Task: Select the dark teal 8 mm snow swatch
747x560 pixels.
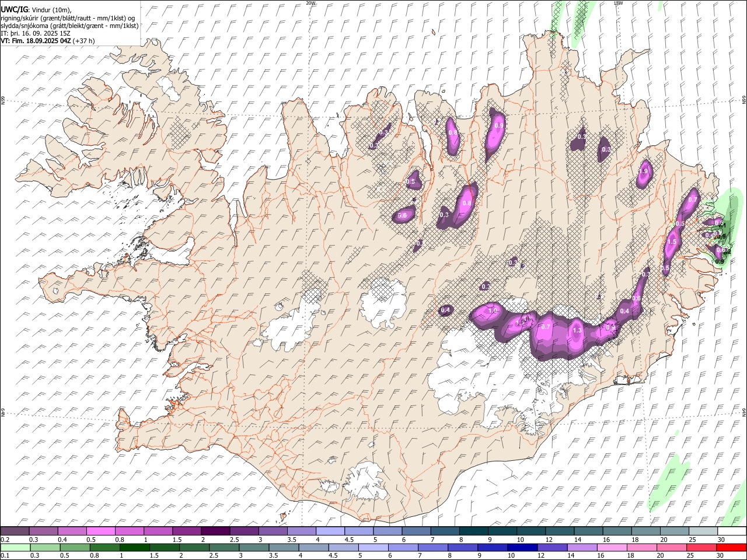Action: [473, 531]
